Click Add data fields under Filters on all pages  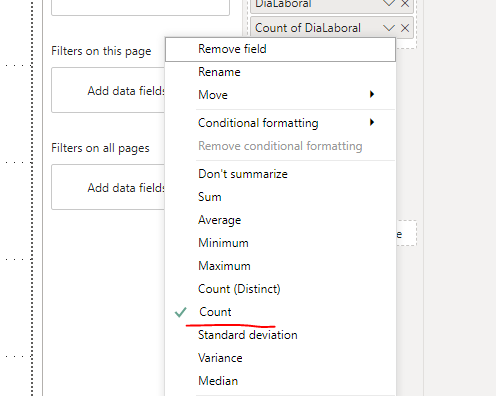108,187
